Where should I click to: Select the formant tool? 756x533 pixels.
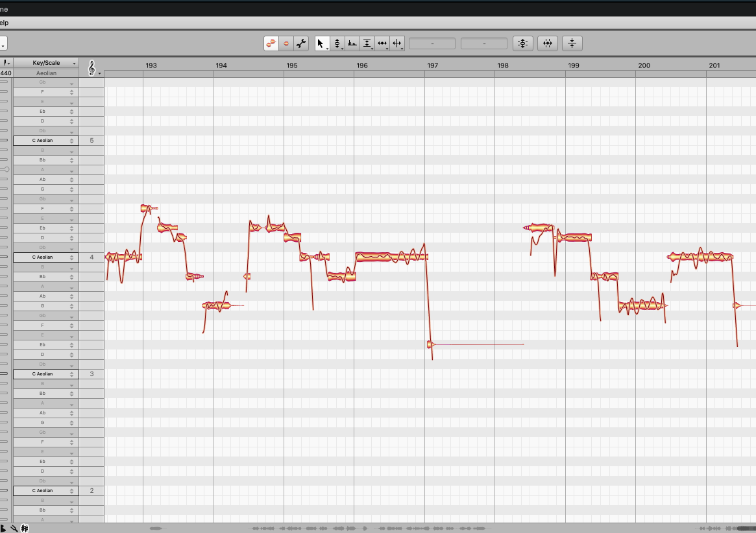click(352, 43)
